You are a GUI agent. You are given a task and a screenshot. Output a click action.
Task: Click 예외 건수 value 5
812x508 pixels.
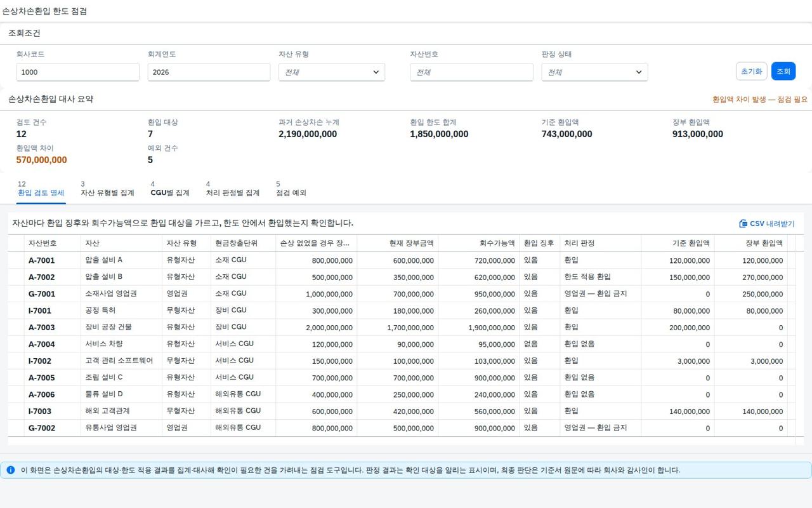tap(150, 160)
